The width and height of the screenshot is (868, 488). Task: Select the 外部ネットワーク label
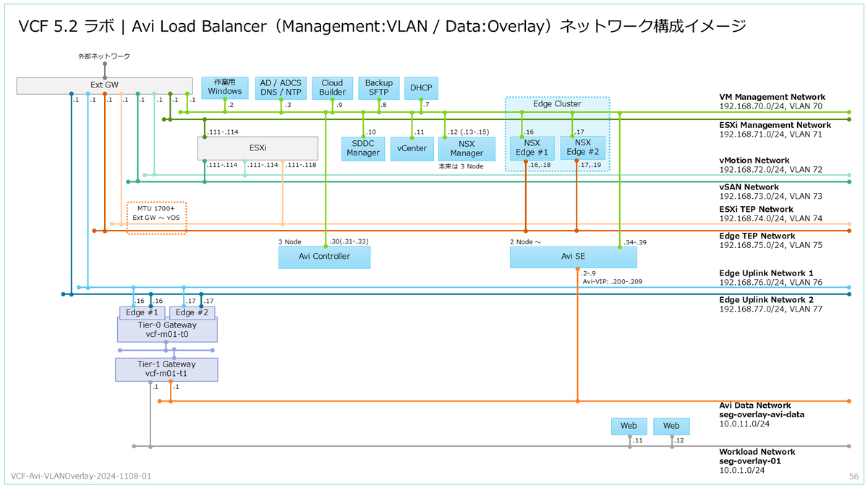click(104, 56)
